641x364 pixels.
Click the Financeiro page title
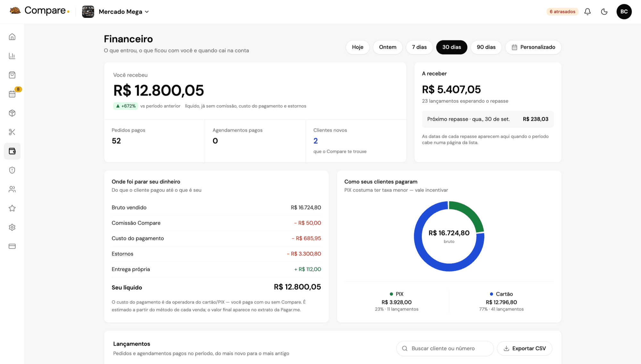[129, 39]
